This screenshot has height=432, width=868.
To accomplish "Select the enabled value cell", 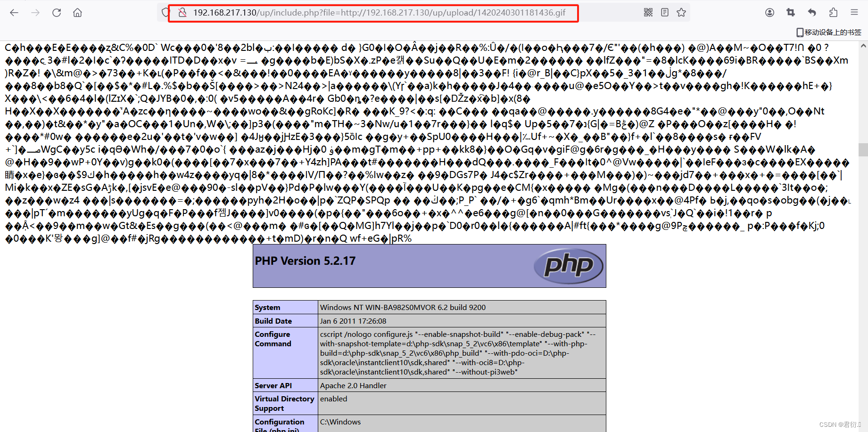I will (x=462, y=403).
